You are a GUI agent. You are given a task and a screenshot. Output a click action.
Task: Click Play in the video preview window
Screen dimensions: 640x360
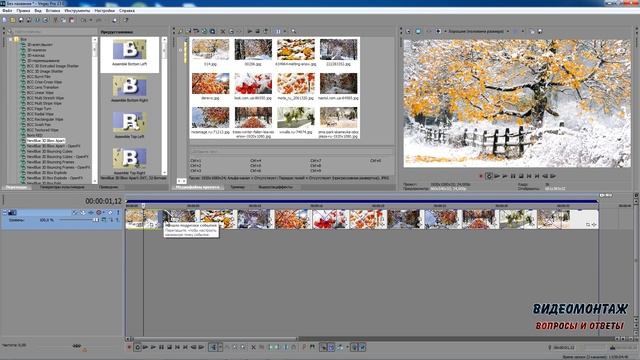click(x=505, y=176)
